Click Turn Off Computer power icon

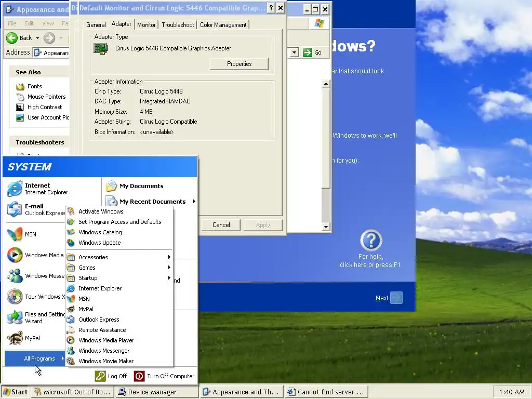click(x=139, y=376)
